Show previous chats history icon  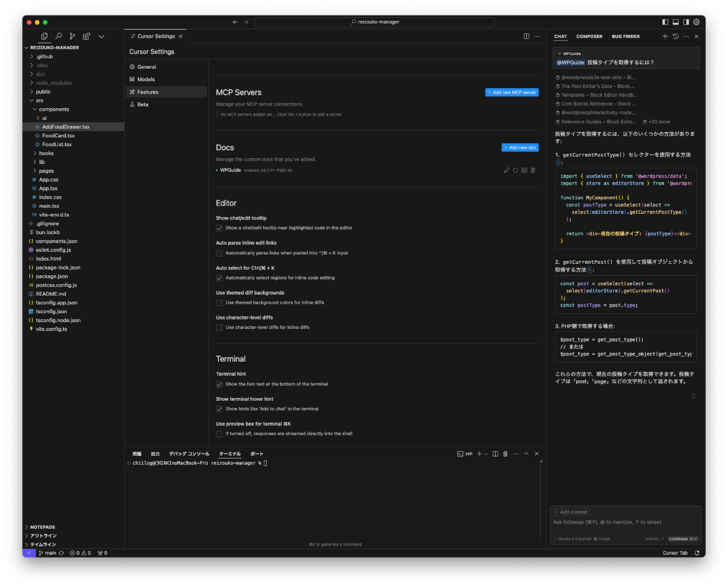click(675, 36)
